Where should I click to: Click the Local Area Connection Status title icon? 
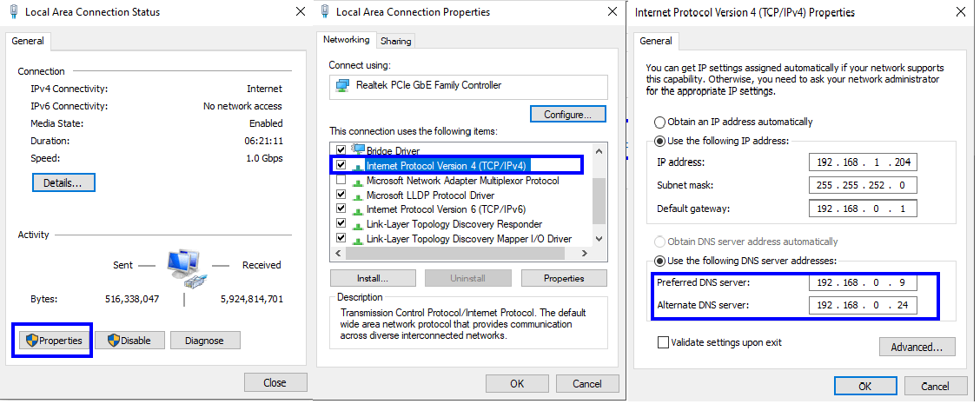[14, 11]
